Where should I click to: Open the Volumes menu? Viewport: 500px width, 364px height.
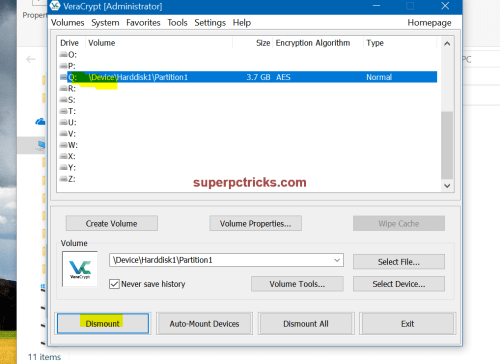pyautogui.click(x=67, y=23)
